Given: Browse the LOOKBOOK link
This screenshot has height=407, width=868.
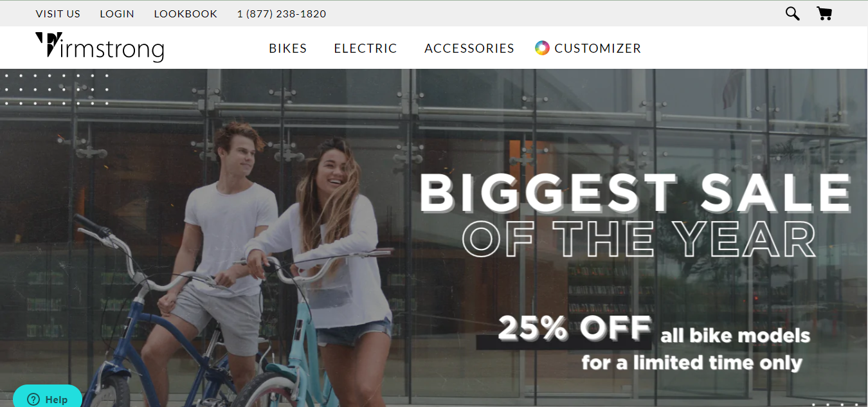Looking at the screenshot, I should tap(186, 14).
